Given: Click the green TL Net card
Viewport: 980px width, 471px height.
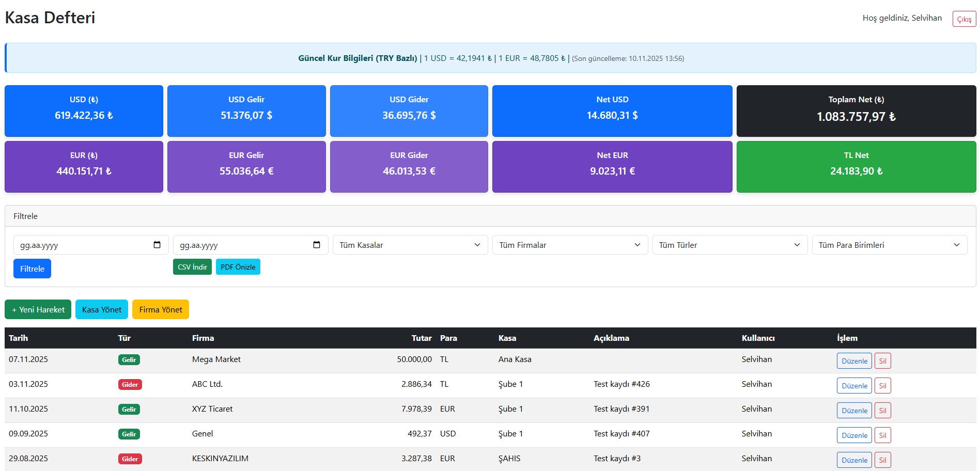Looking at the screenshot, I should point(856,167).
